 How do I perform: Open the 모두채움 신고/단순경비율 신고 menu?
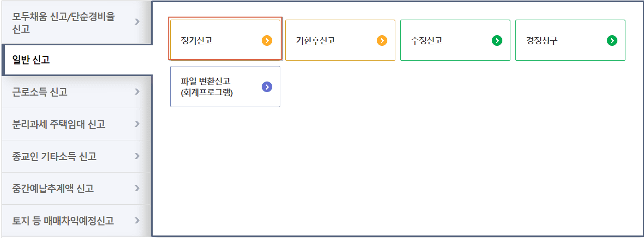pyautogui.click(x=63, y=23)
